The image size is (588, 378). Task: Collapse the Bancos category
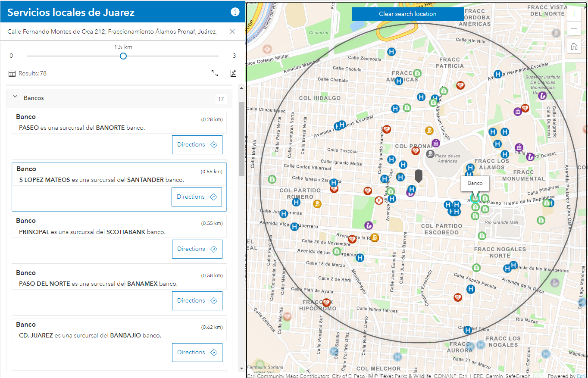coord(15,98)
